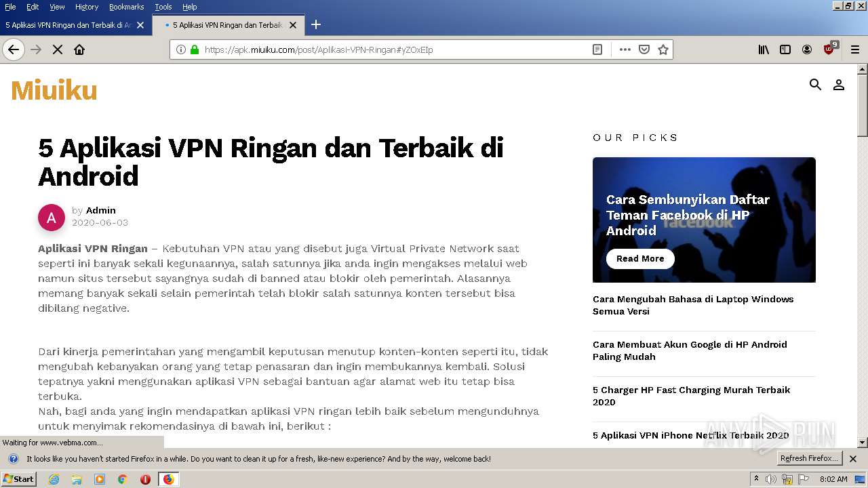This screenshot has width=868, height=488.
Task: Open 5 Aplikasi VPN iPhone Netflix article
Action: pyautogui.click(x=690, y=436)
